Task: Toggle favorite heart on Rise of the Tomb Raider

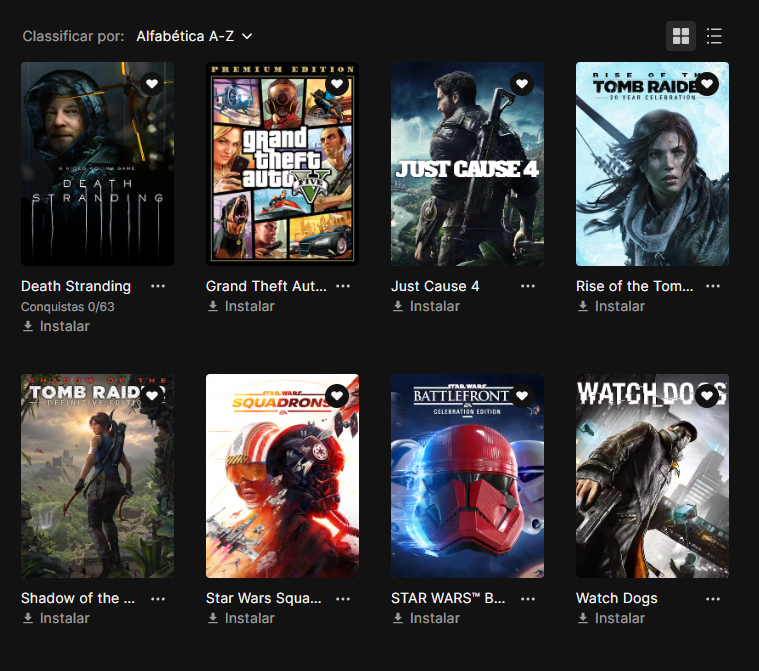Action: coord(707,84)
